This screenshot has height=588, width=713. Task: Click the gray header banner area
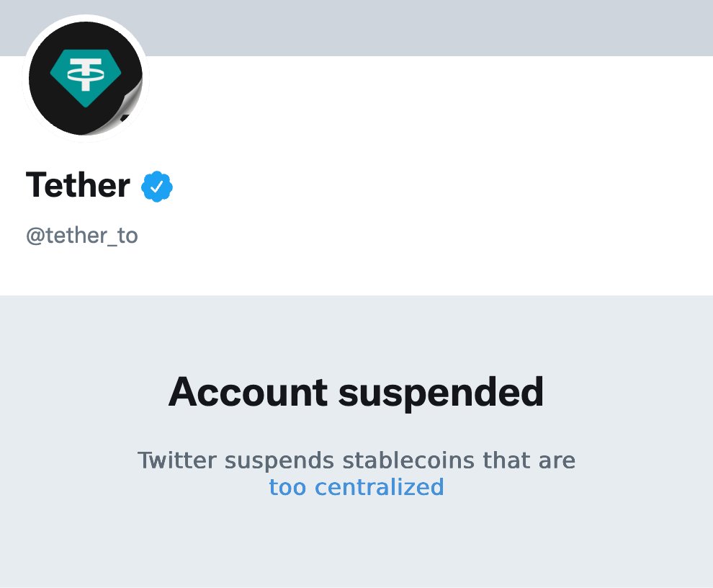(x=432, y=27)
